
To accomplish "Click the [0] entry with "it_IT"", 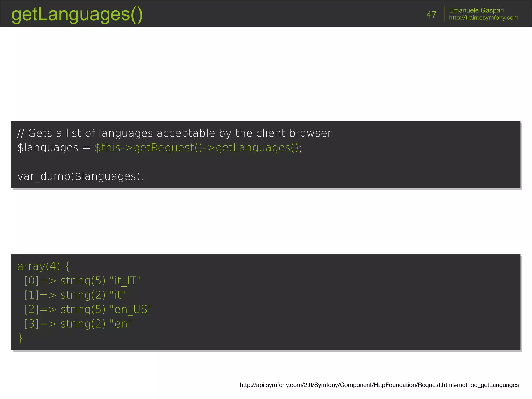I will [x=82, y=281].
